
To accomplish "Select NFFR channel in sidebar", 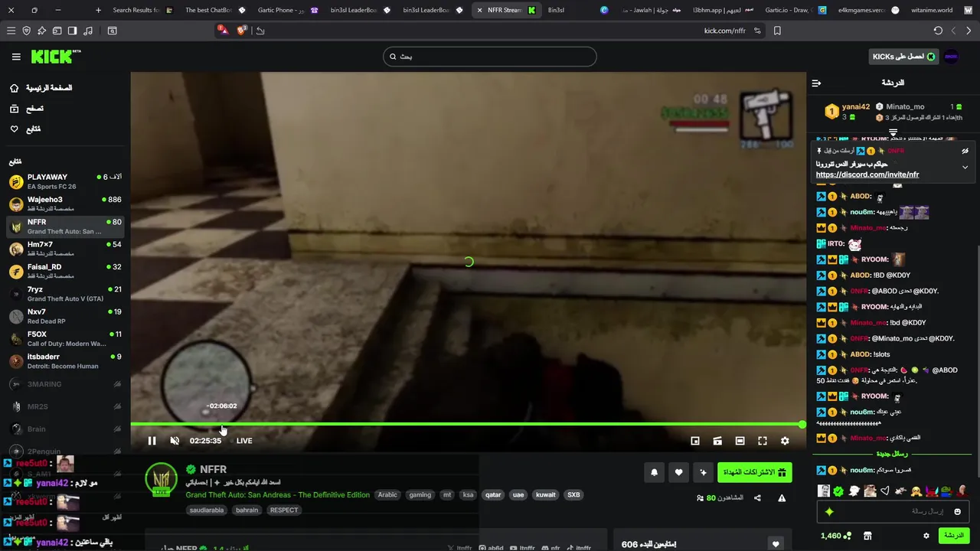I will pyautogui.click(x=65, y=227).
